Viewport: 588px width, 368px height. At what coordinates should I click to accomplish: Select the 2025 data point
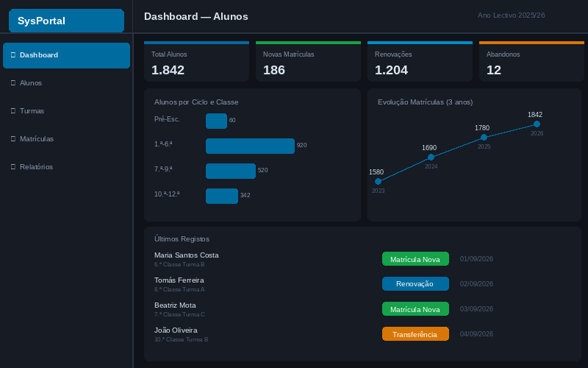click(484, 138)
